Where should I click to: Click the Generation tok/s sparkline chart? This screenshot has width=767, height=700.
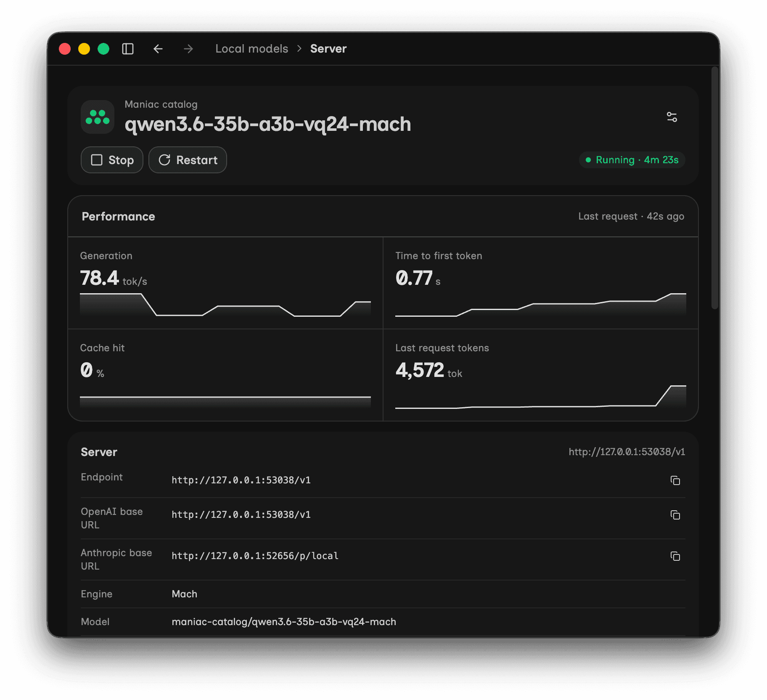click(225, 305)
